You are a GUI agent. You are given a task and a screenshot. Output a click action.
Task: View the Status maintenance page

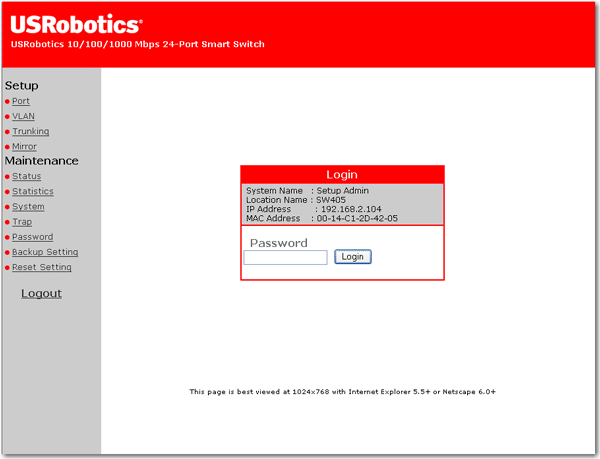[26, 176]
